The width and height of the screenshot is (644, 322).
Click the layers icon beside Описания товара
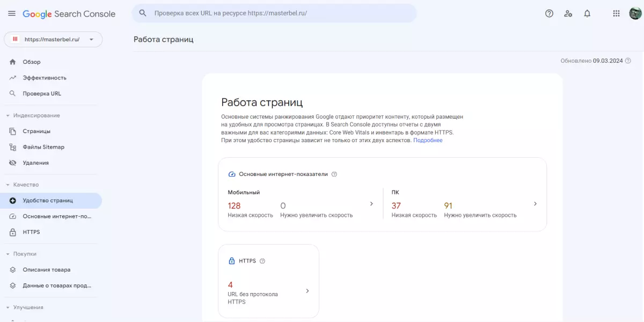tap(13, 270)
